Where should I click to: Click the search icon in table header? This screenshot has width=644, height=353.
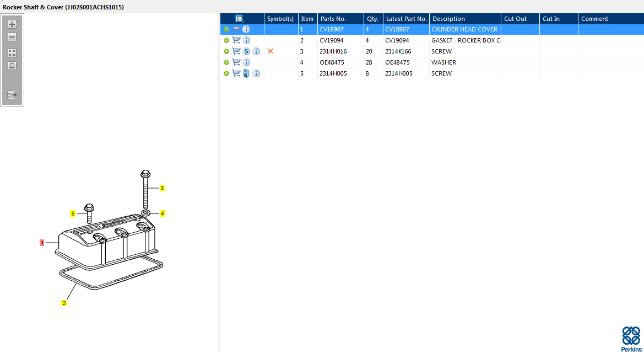[x=240, y=19]
